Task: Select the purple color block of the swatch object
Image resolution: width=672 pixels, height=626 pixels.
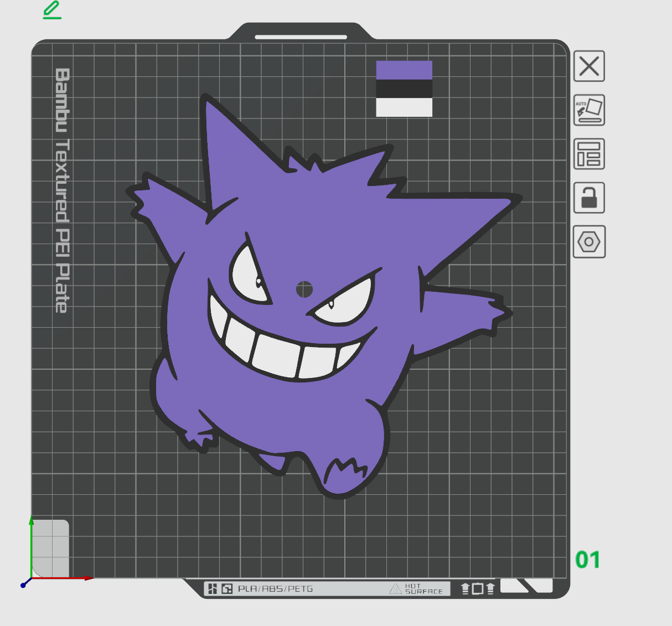Action: pyautogui.click(x=404, y=70)
